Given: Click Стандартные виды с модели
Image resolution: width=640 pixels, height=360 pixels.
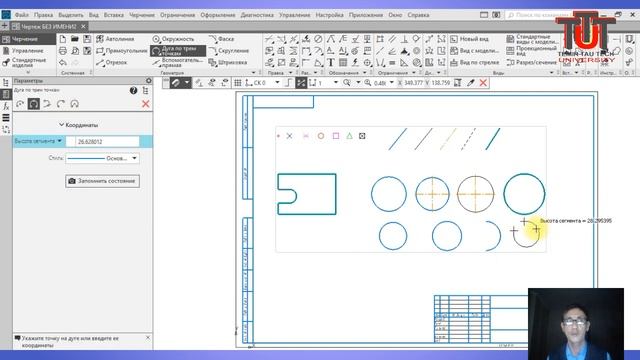Looking at the screenshot, I should 532,39.
